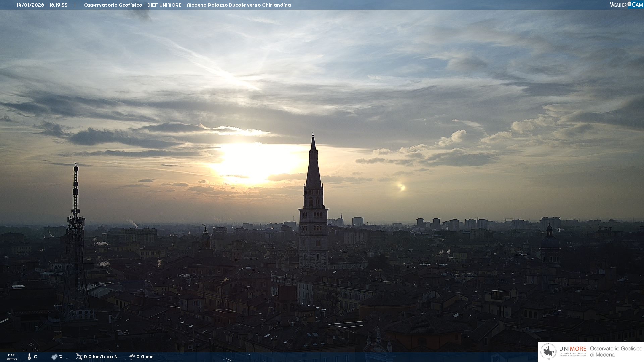Image resolution: width=644 pixels, height=362 pixels.
Task: Click the wind direction vane icon
Action: tap(79, 356)
